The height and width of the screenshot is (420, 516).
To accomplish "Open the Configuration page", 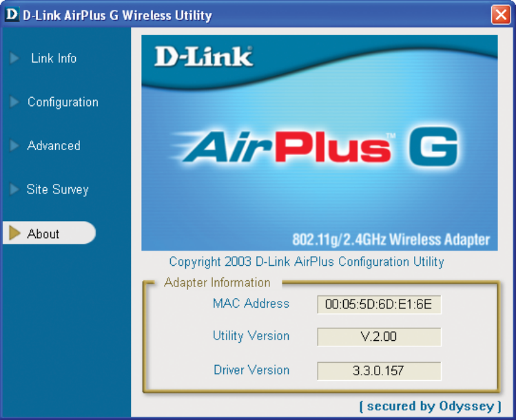I will (63, 102).
